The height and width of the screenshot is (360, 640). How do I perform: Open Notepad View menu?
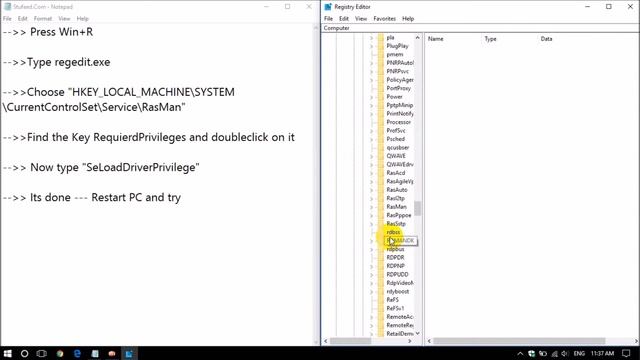pyautogui.click(x=64, y=19)
